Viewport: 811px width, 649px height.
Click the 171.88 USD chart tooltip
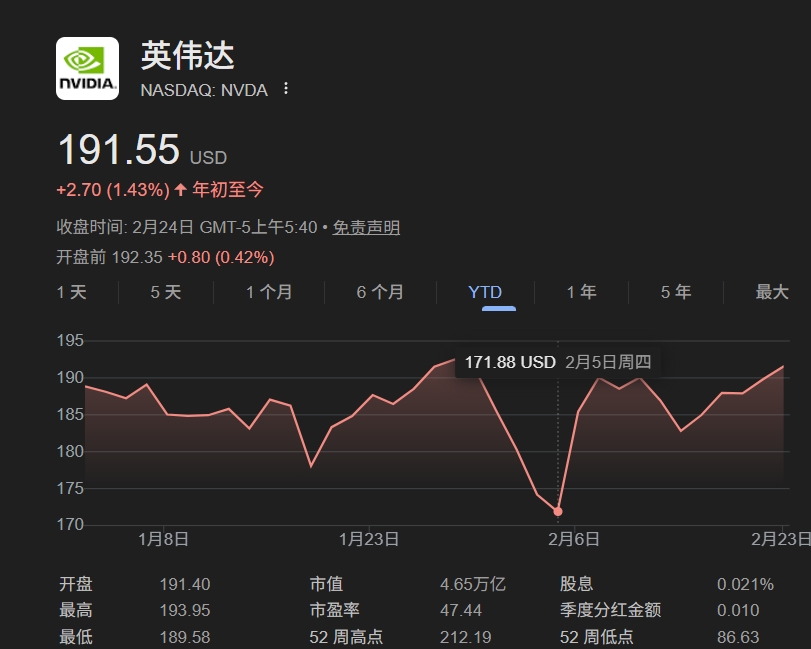(x=558, y=362)
